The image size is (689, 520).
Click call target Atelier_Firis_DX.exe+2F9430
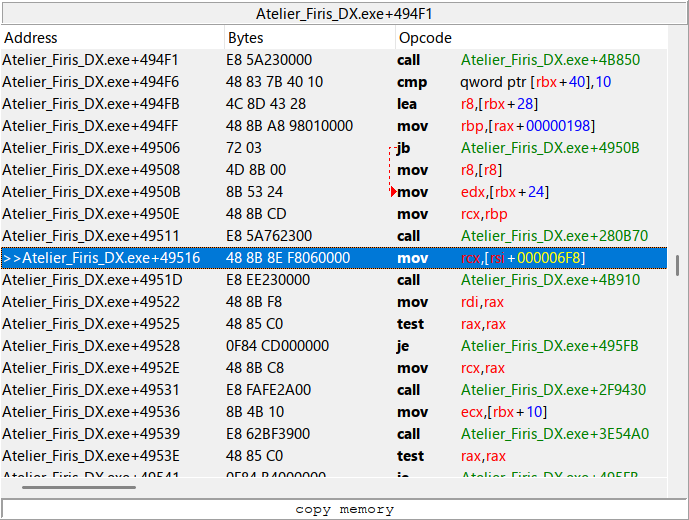point(553,390)
